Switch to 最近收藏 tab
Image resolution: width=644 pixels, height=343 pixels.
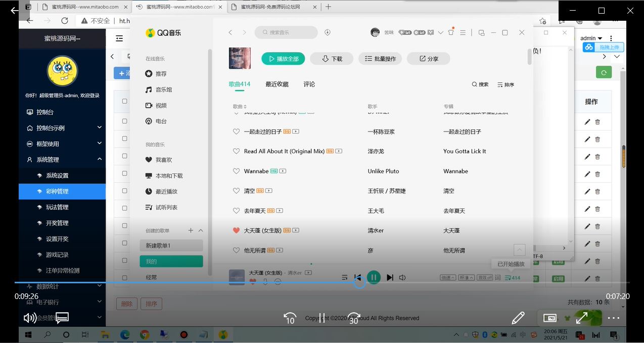point(277,84)
